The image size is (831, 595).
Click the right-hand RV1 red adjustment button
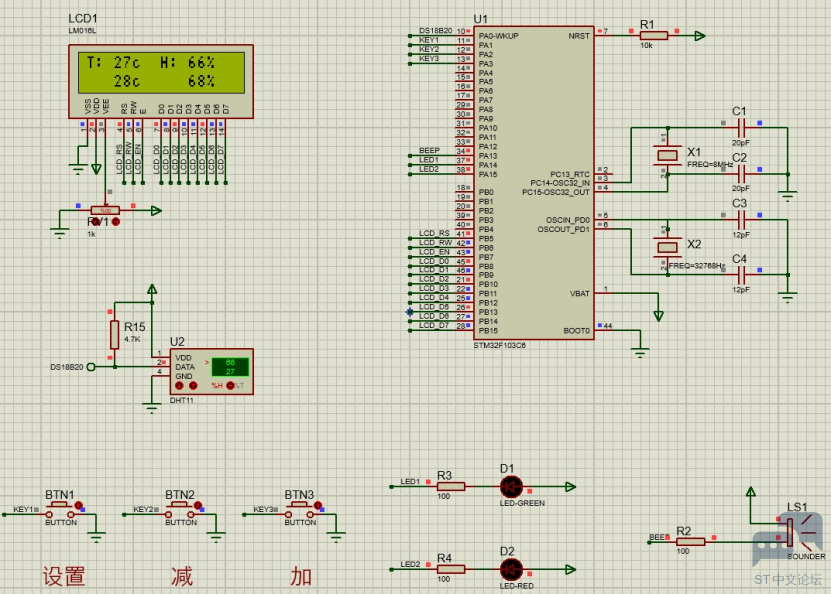click(116, 222)
